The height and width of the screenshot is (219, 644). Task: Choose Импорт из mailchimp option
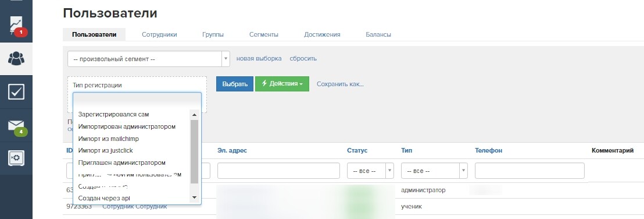[x=109, y=139]
